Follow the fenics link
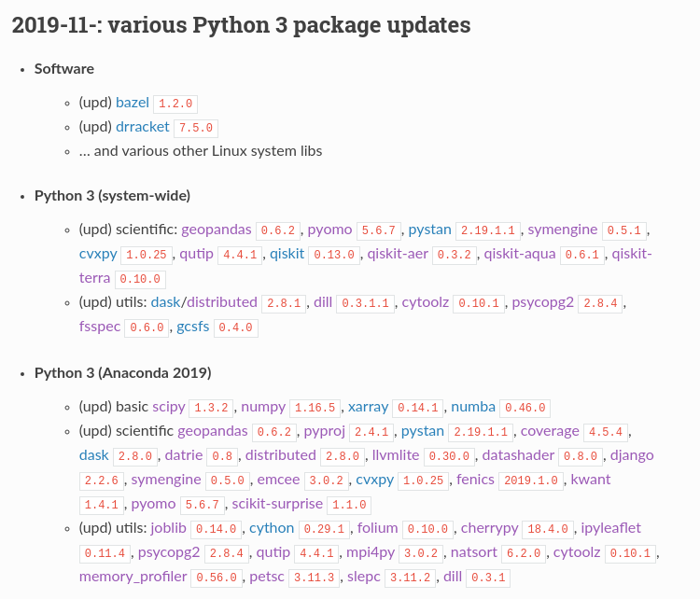The width and height of the screenshot is (700, 599). [475, 479]
